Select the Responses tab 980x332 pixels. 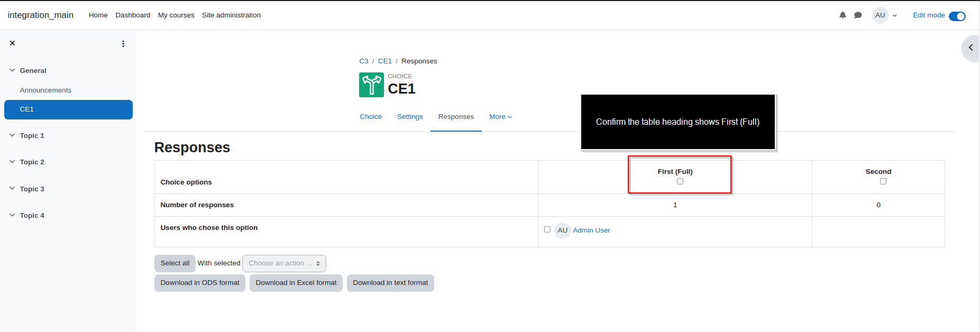(x=456, y=117)
